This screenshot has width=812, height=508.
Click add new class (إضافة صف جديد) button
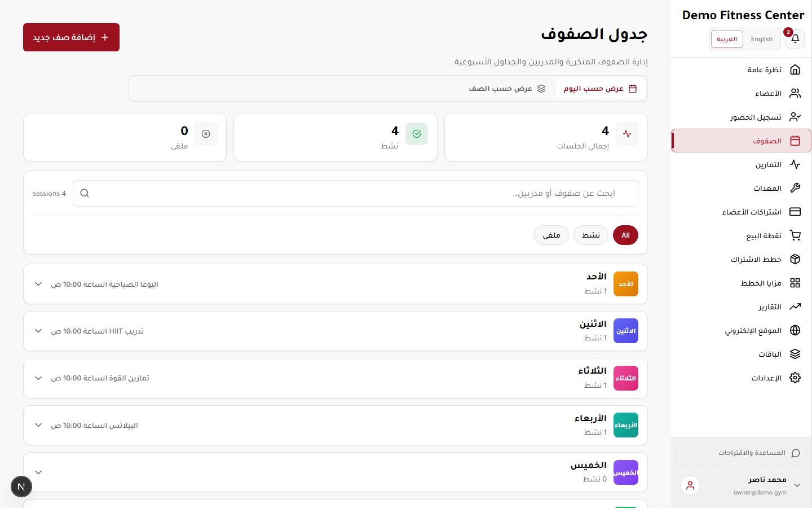click(71, 37)
